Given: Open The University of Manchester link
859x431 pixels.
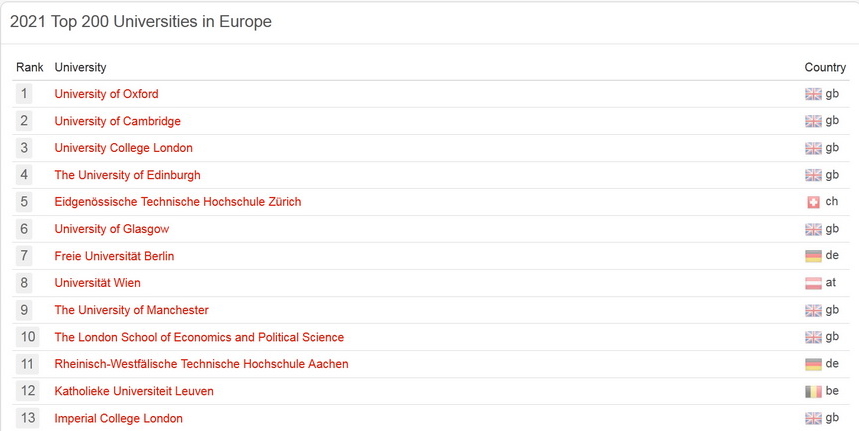Looking at the screenshot, I should click(131, 310).
